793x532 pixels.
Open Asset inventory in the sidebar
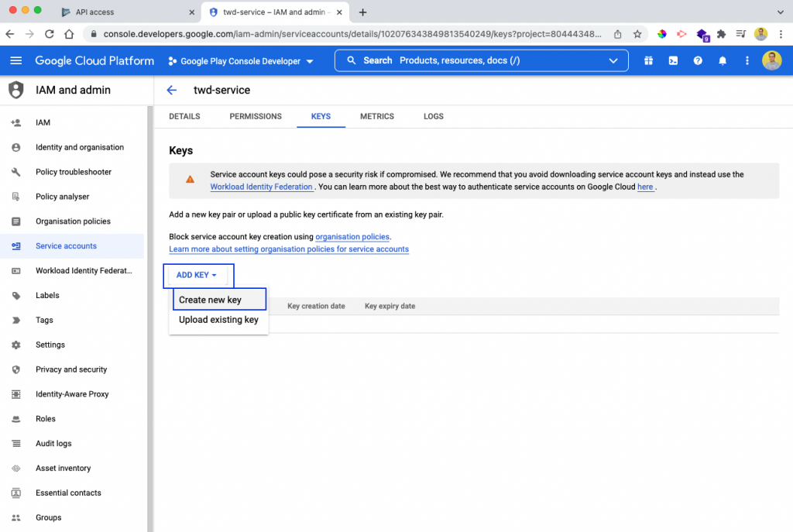[72, 469]
